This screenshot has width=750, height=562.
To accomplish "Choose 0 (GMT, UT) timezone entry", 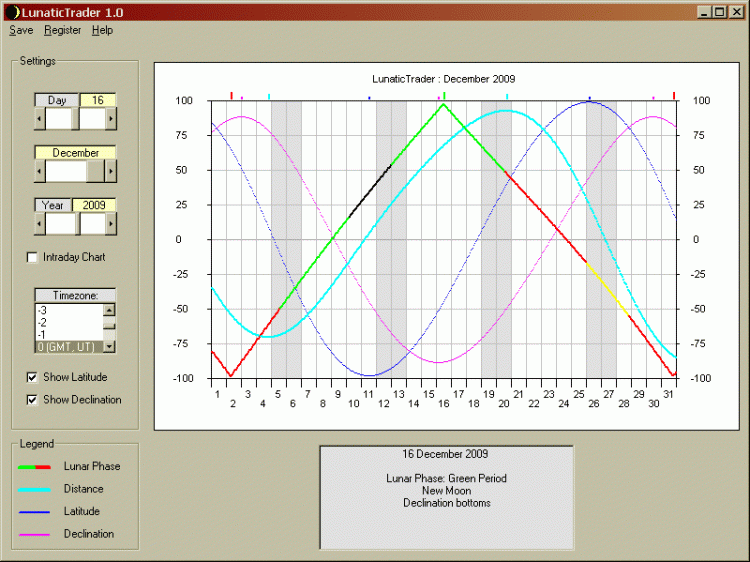I will point(66,347).
